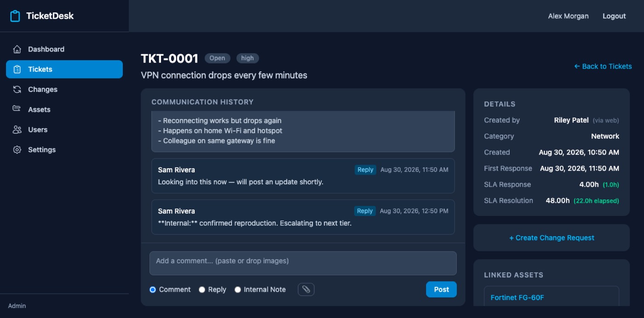Click the Created date 'Aug 30, 2026, 10:50 AM'
Viewport: 644px width, 318px height.
579,152
